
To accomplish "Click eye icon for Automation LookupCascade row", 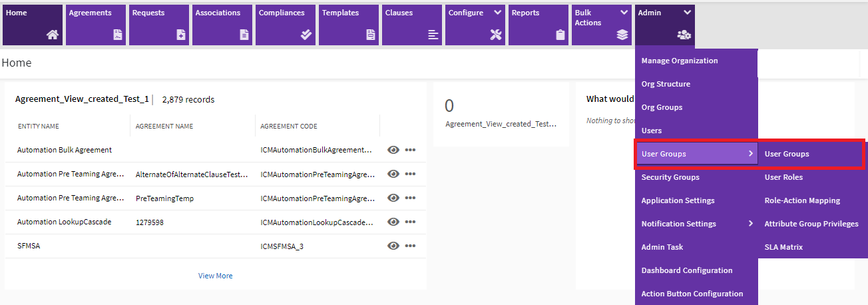I will click(x=393, y=222).
